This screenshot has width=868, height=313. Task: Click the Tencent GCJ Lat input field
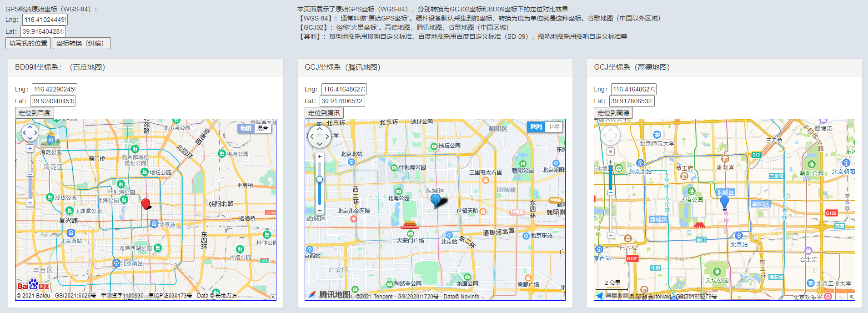coord(342,101)
